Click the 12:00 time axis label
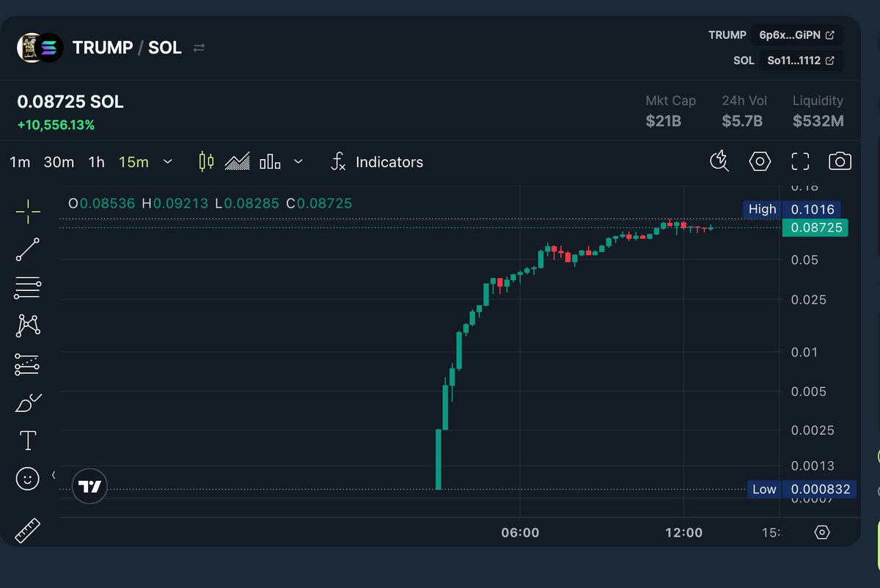 coord(683,532)
